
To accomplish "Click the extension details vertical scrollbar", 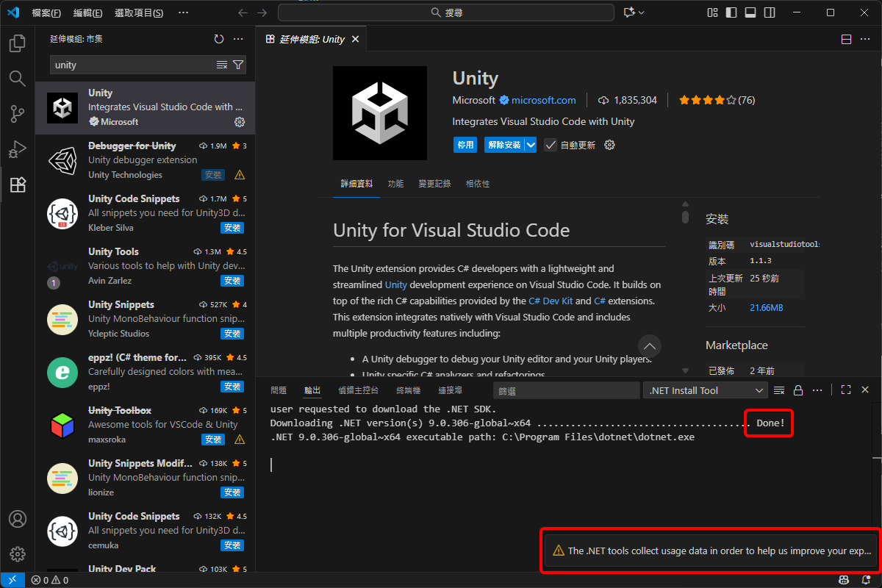I will tap(685, 216).
